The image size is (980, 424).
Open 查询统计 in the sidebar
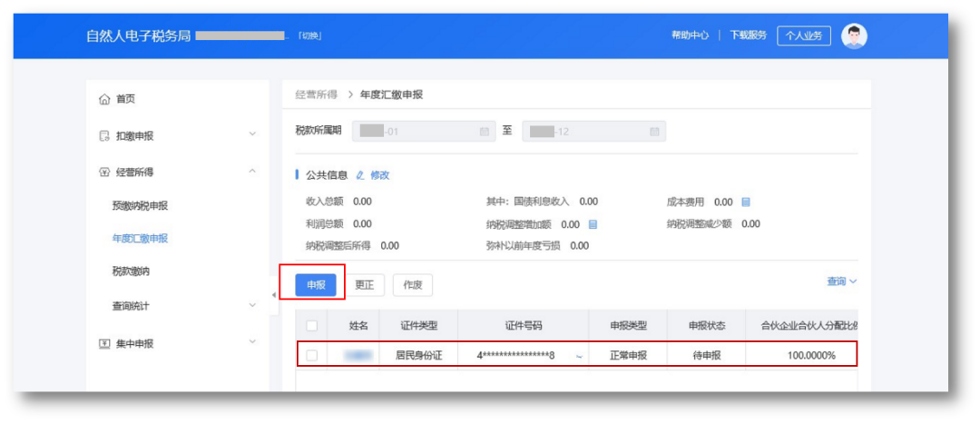click(131, 307)
